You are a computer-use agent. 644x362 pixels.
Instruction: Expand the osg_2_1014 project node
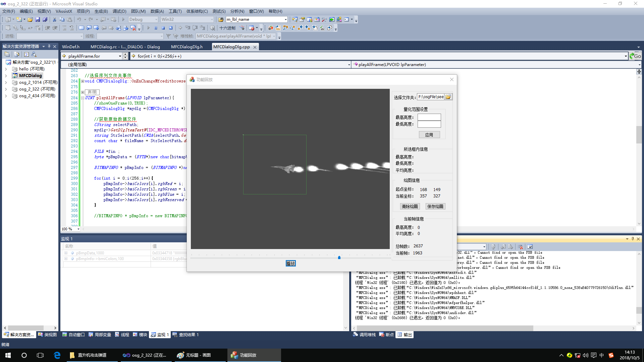click(x=6, y=82)
